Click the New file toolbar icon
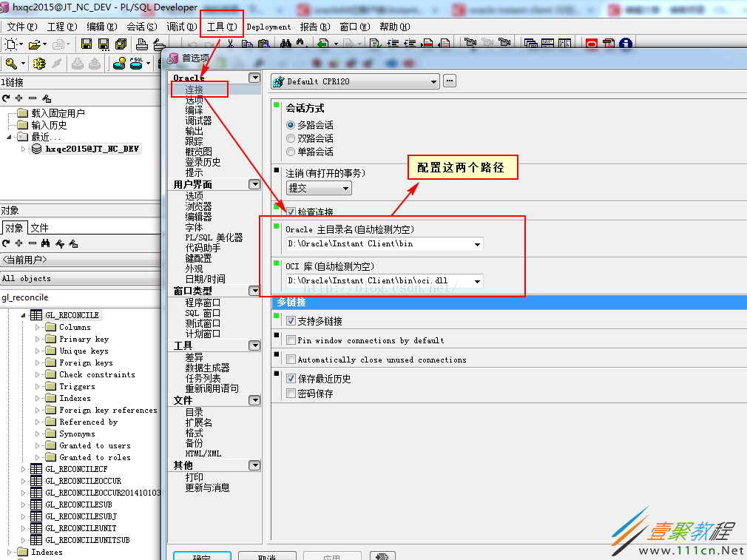The width and height of the screenshot is (747, 560). [11, 44]
